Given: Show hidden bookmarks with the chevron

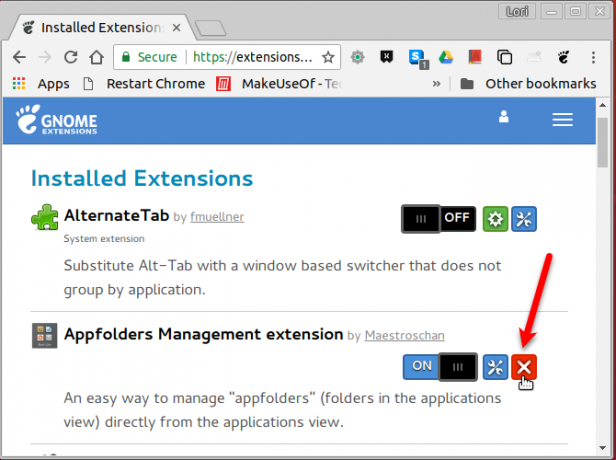Looking at the screenshot, I should (436, 84).
